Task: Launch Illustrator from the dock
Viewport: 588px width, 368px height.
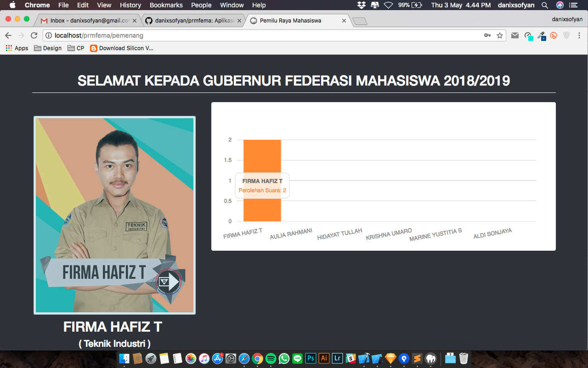Action: 324,358
